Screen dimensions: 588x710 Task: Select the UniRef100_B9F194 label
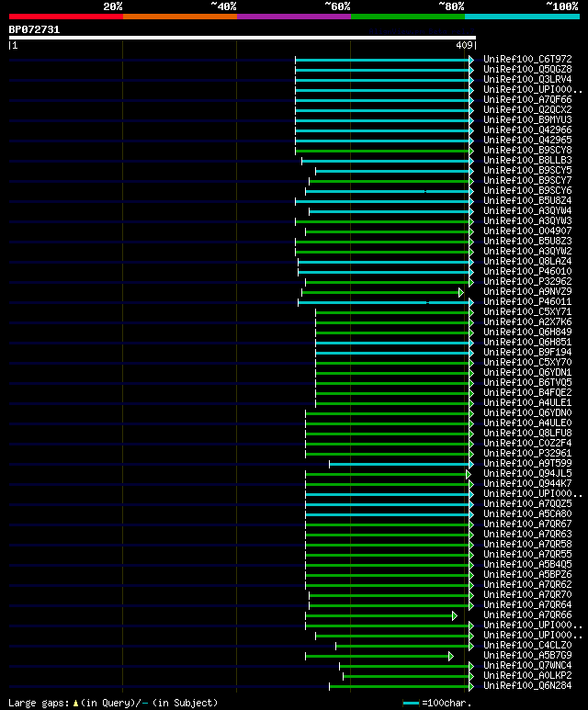click(527, 353)
